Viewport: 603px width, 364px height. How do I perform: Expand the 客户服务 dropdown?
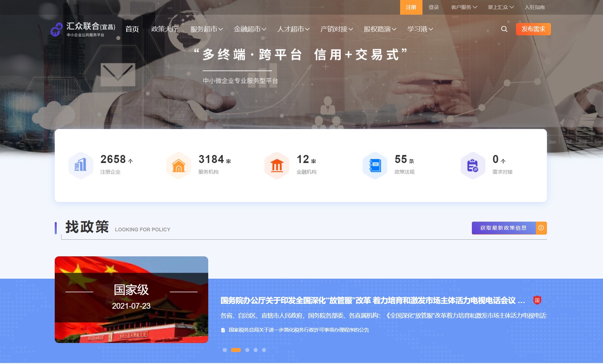(x=464, y=7)
